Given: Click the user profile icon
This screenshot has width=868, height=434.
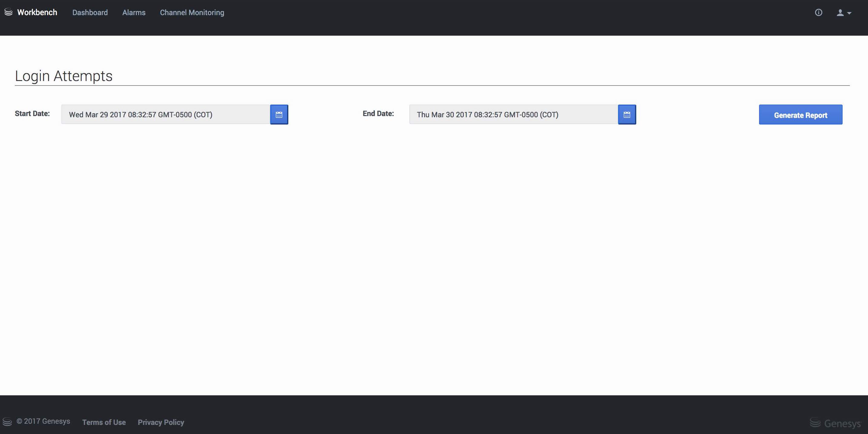Looking at the screenshot, I should 840,12.
